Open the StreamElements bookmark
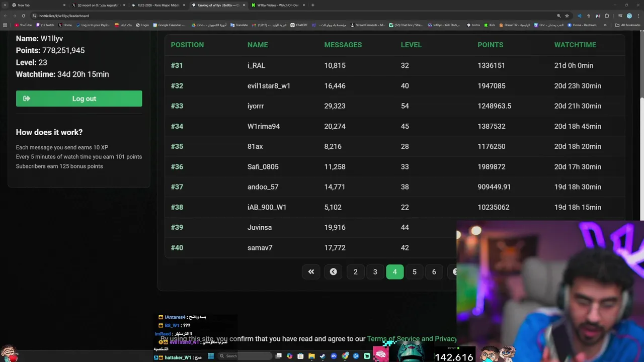The image size is (644, 362). tap(368, 25)
